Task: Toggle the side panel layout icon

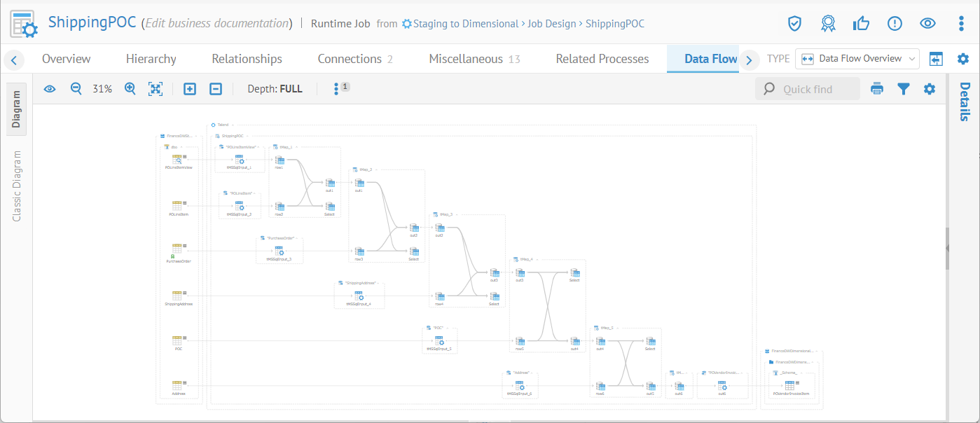Action: point(937,59)
